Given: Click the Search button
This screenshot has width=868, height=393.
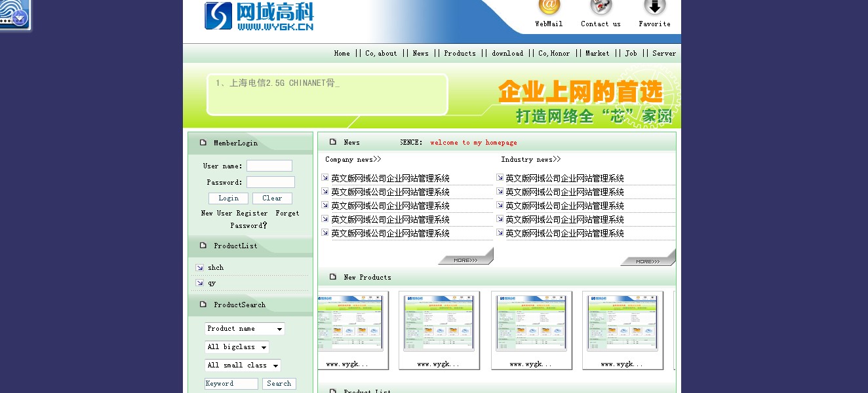Looking at the screenshot, I should pos(279,384).
